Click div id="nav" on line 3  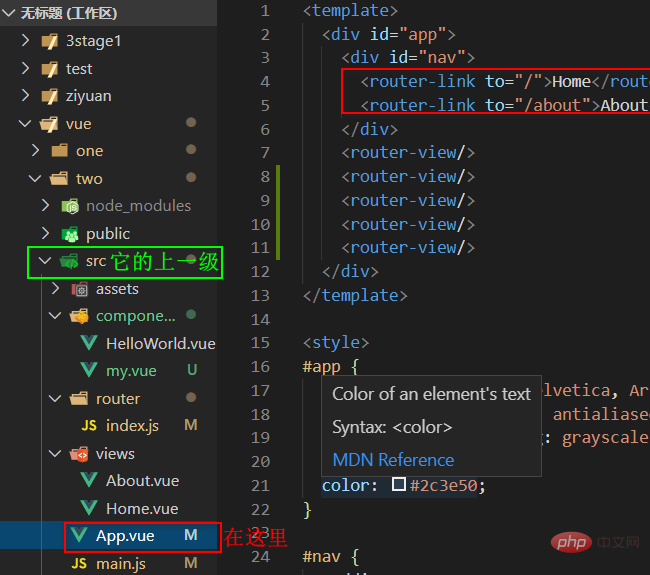tap(408, 57)
